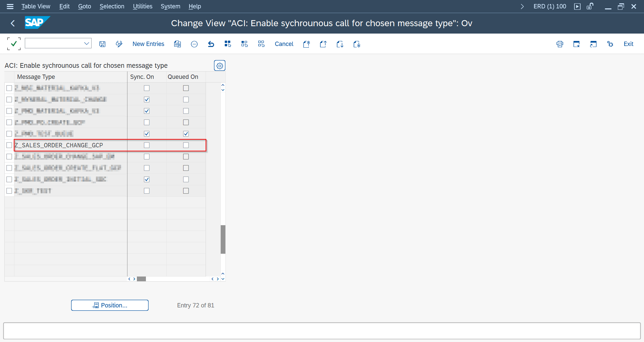The image size is (644, 342).
Task: Click the top scroll-up arrow of the table
Action: pyautogui.click(x=223, y=85)
